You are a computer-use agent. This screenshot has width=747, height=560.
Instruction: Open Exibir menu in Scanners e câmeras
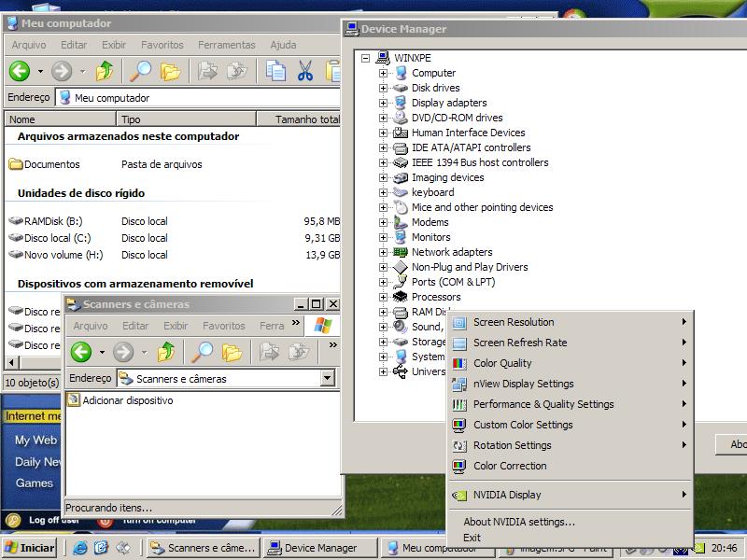(176, 326)
